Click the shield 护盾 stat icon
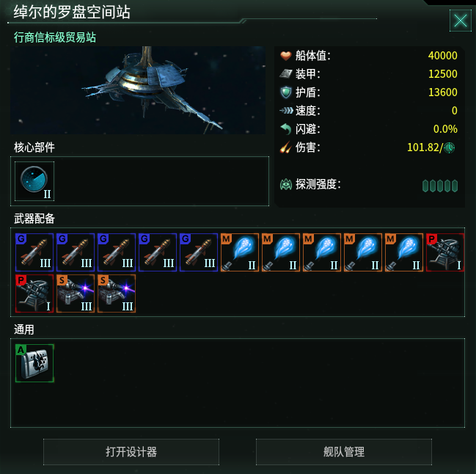 tap(285, 92)
